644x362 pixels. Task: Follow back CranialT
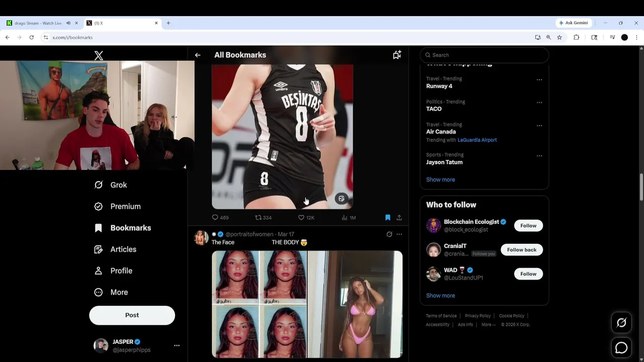point(522,250)
